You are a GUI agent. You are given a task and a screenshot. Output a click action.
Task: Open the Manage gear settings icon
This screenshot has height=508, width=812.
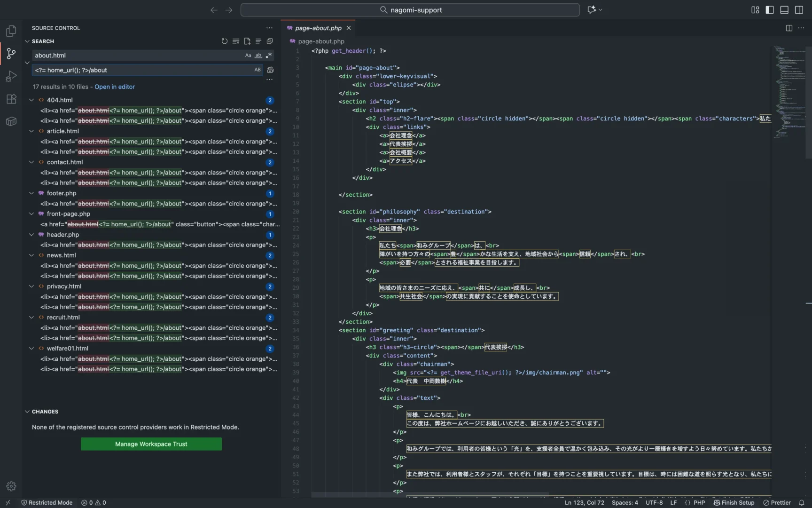click(11, 486)
